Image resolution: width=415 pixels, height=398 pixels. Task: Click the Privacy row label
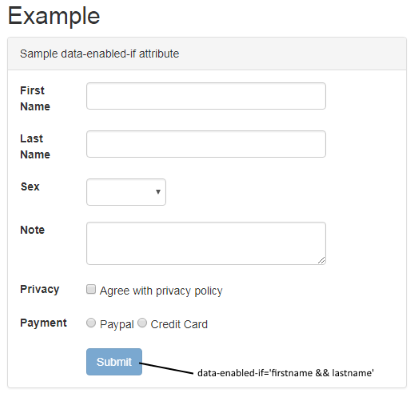(40, 289)
